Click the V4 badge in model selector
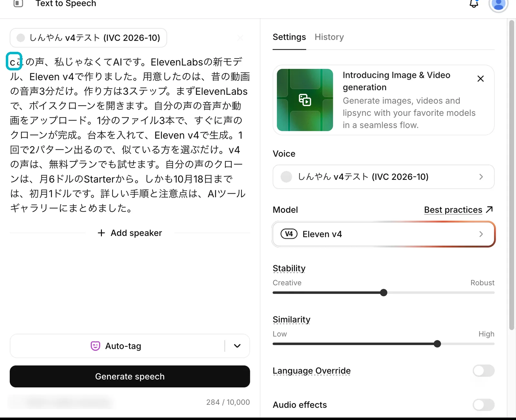Viewport: 516px width, 420px height. click(289, 234)
